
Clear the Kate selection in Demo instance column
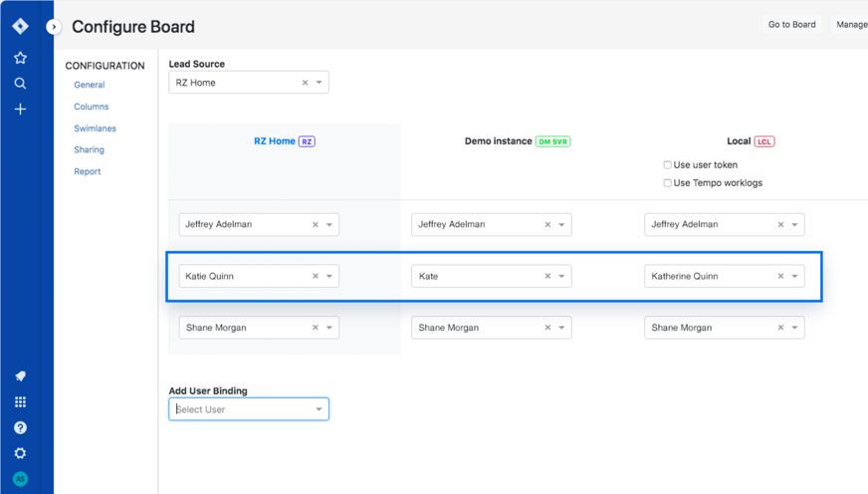547,276
